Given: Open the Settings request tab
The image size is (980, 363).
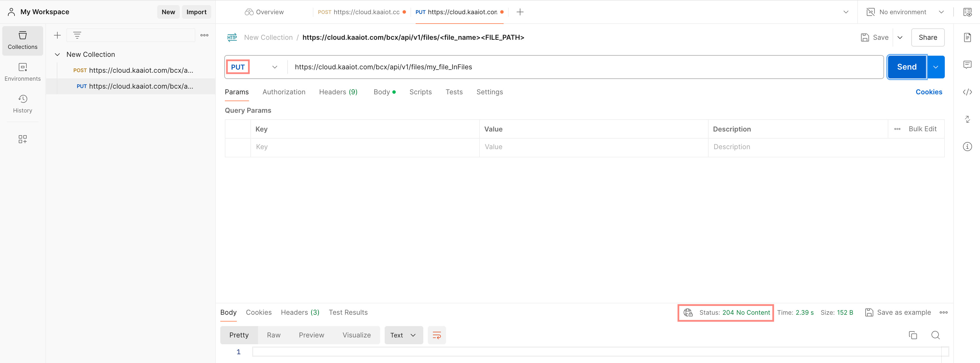Looking at the screenshot, I should tap(489, 92).
